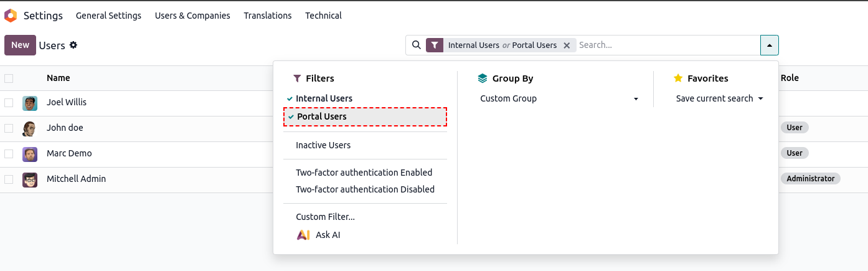868x271 pixels.
Task: Click Joel Willis avatar thumbnail
Action: 30,103
